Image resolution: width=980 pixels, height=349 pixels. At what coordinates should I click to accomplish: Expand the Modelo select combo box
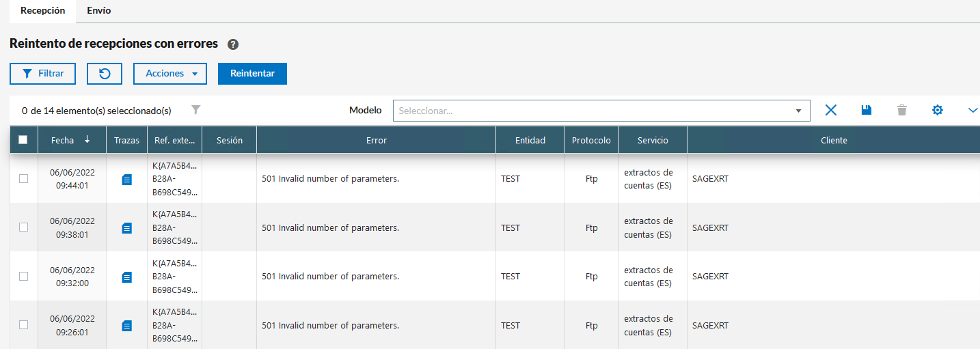(x=601, y=111)
